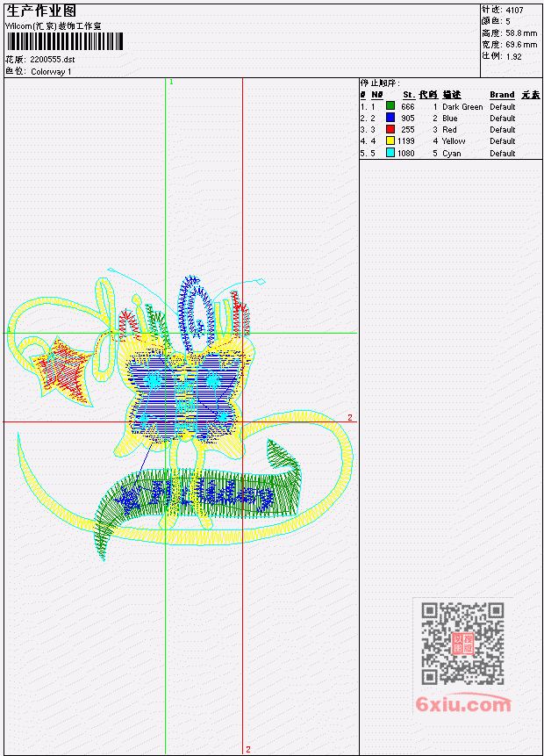The image size is (544, 756).
Task: Click the Red thread color swatch
Action: [x=390, y=129]
